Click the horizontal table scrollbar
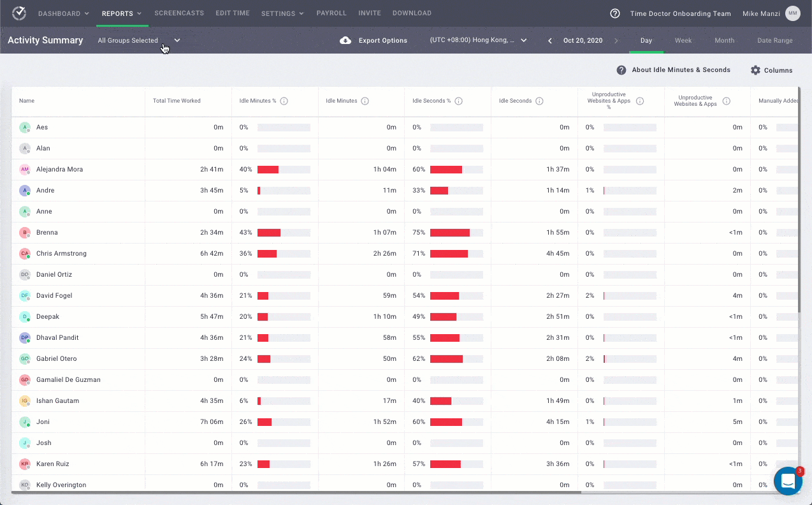This screenshot has width=812, height=505. (x=296, y=492)
